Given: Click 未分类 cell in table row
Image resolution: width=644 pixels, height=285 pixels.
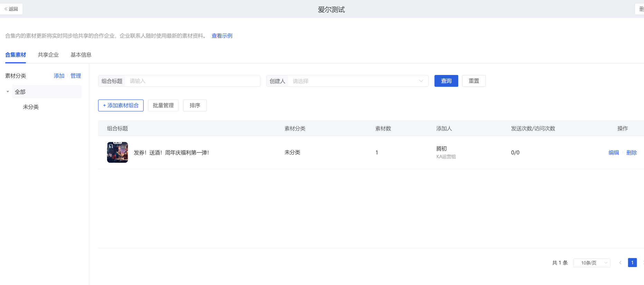Looking at the screenshot, I should (x=292, y=152).
